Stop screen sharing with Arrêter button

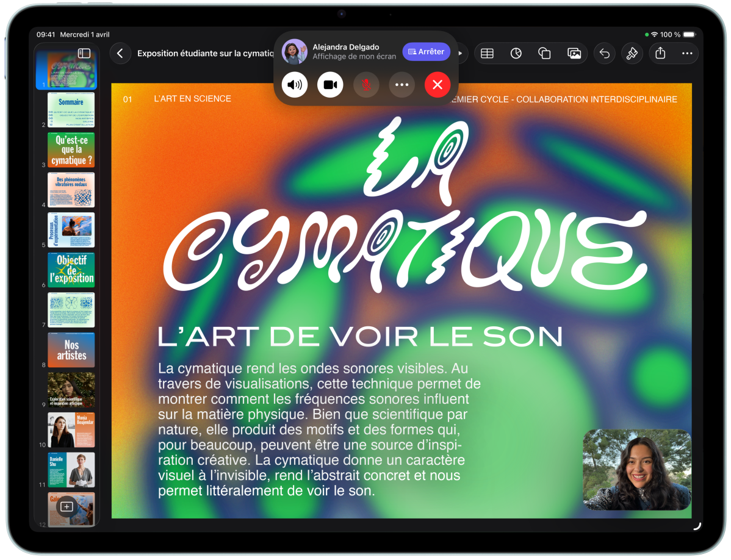pos(426,52)
